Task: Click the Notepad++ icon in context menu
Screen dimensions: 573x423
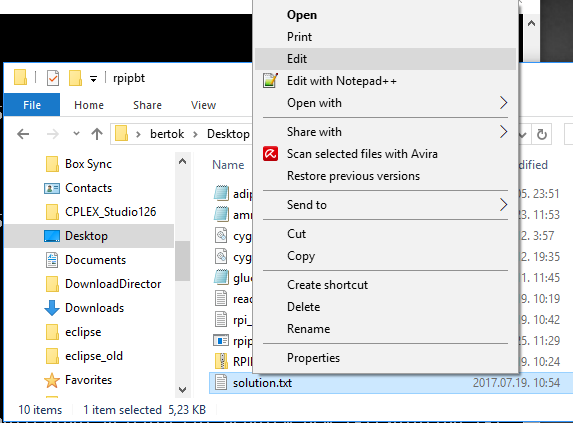Action: tap(270, 81)
